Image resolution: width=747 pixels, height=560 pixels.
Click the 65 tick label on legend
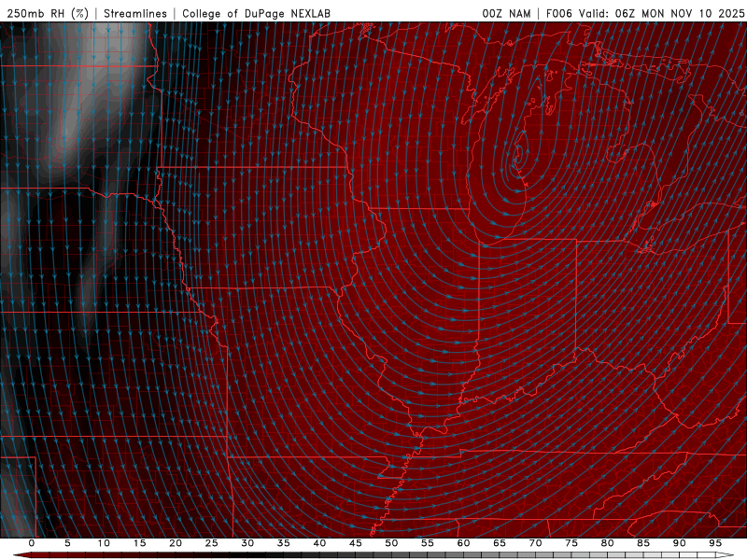500,543
